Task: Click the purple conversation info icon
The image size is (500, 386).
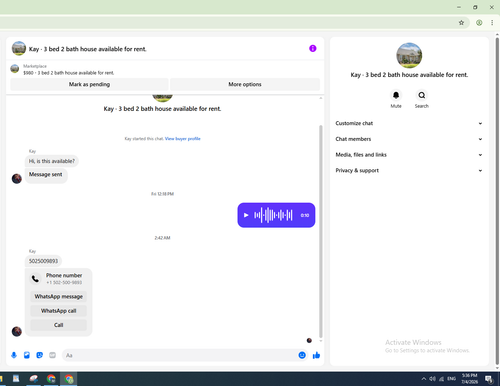Action: coord(313,49)
